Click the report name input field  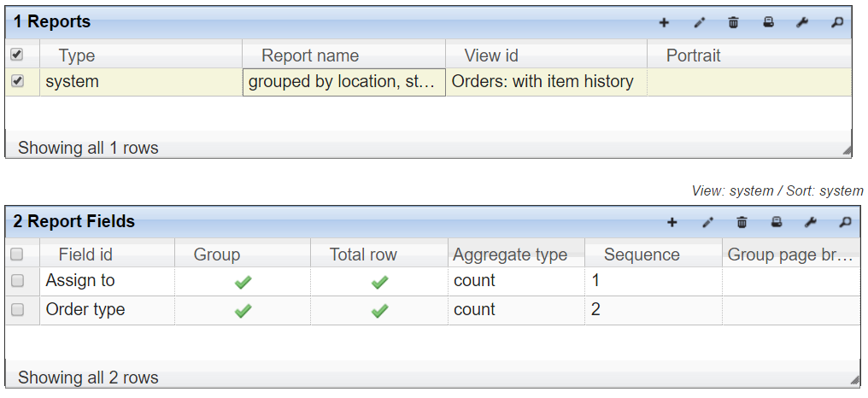343,82
